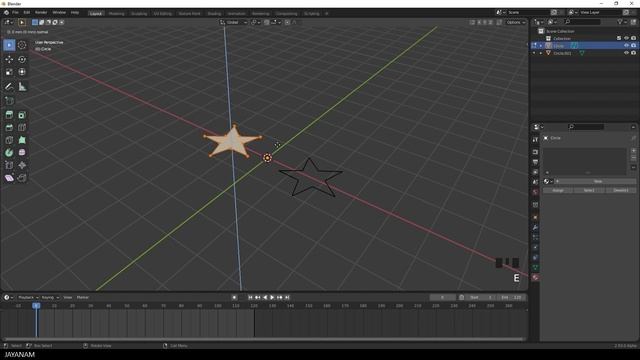Image resolution: width=640 pixels, height=360 pixels.
Task: Open the timeline Playback dropdown
Action: point(28,298)
